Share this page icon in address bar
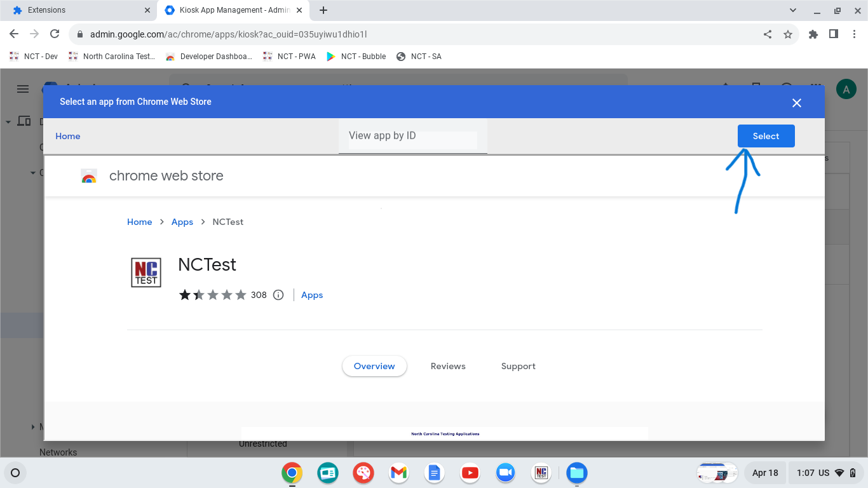 tap(768, 34)
